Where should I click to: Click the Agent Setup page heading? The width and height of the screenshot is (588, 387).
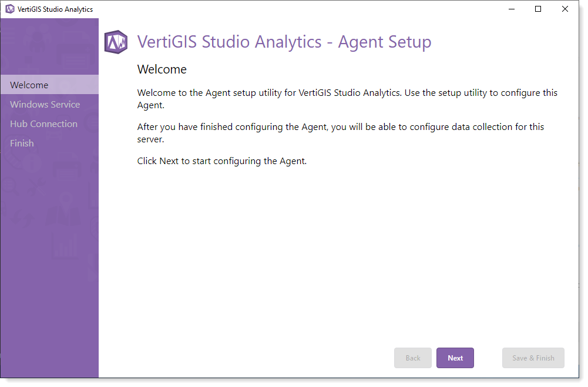(284, 42)
